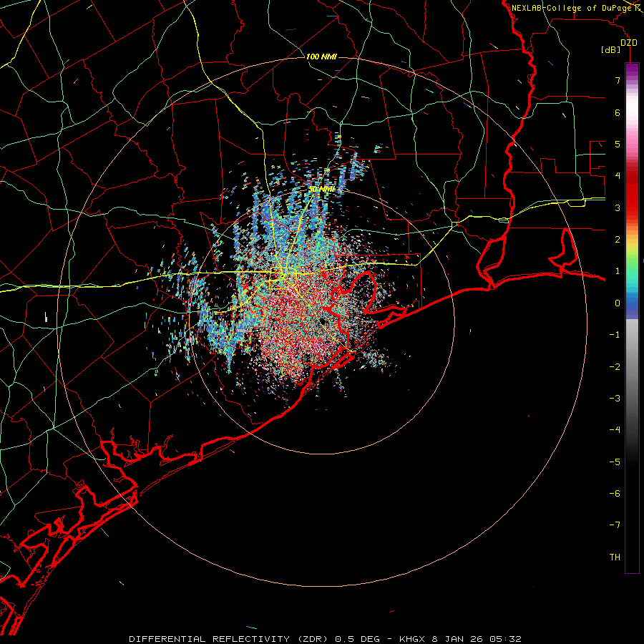The image size is (644, 644).
Task: Select the -5 value on the scale
Action: [x=615, y=462]
